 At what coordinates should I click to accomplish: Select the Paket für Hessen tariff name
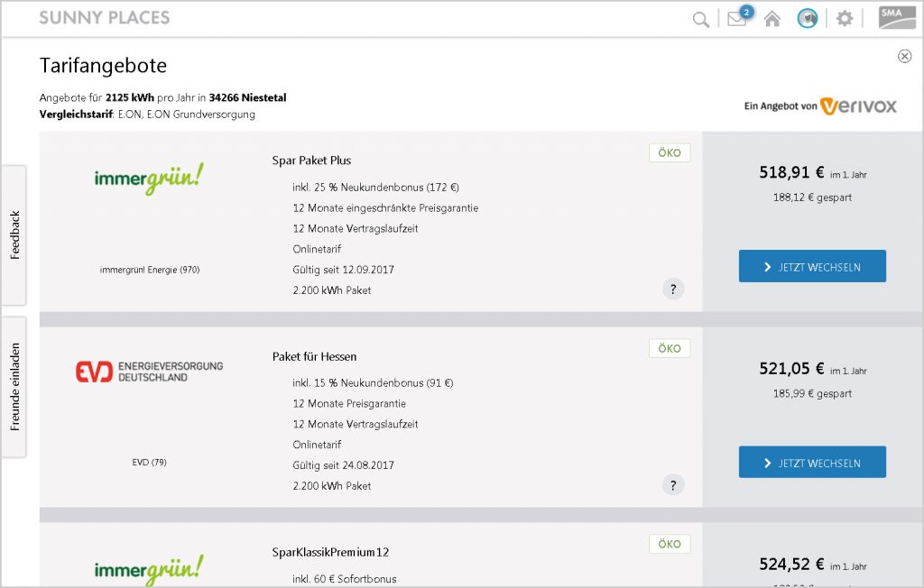pos(314,356)
